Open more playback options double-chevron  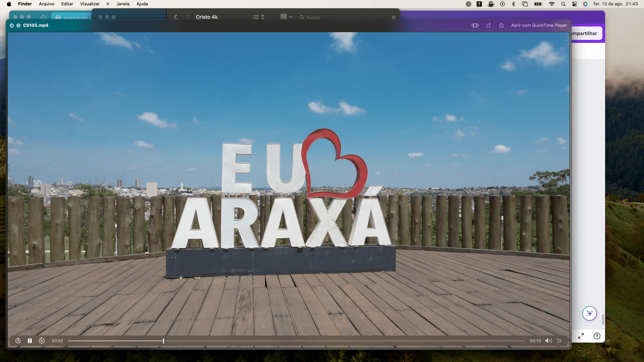point(559,341)
